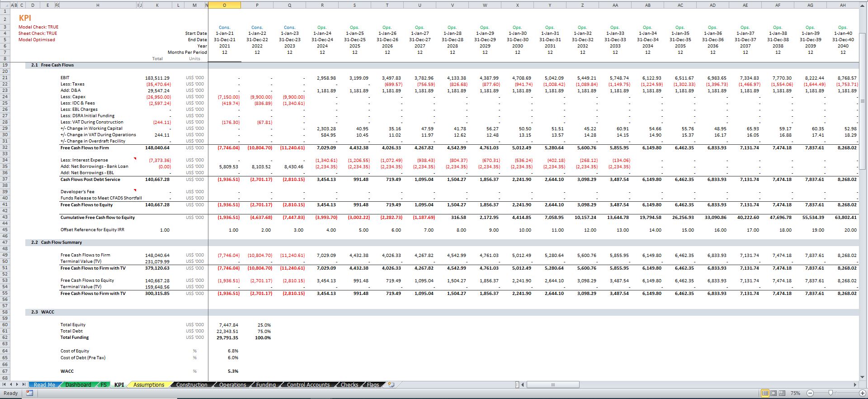Select column H header
Image resolution: width=868 pixels, height=399 pixels.
98,5
